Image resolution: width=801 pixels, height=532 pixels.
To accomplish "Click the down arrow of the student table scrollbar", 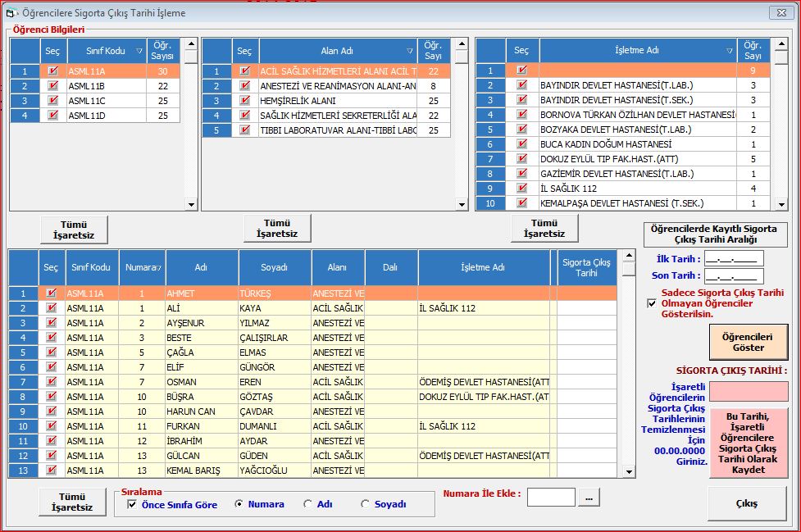I will coord(628,472).
